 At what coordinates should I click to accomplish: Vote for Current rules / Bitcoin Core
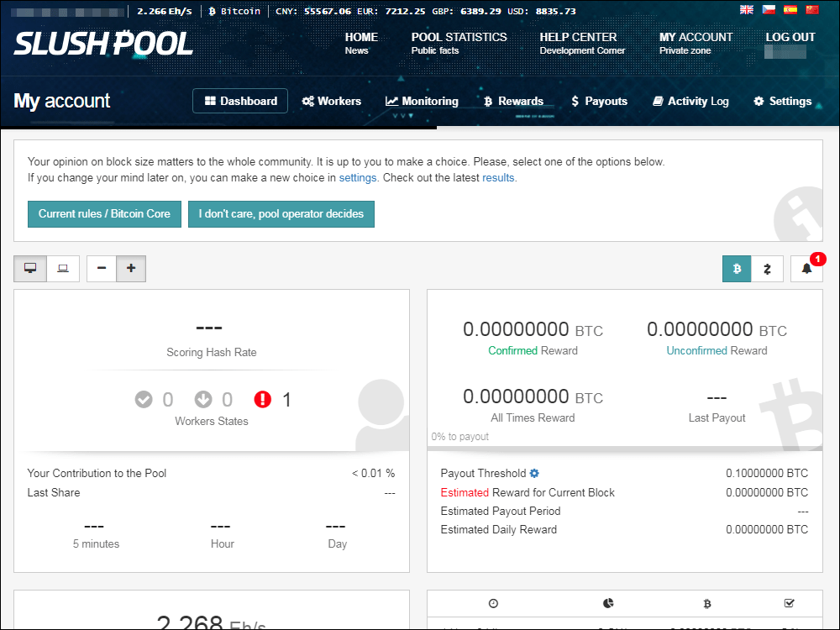tap(103, 214)
